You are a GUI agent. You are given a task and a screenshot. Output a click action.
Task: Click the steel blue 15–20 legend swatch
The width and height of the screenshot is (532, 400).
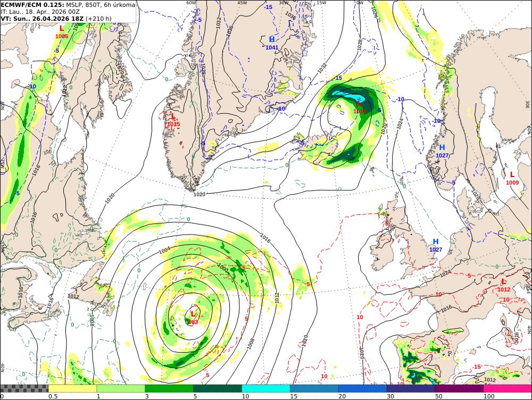pos(314,388)
